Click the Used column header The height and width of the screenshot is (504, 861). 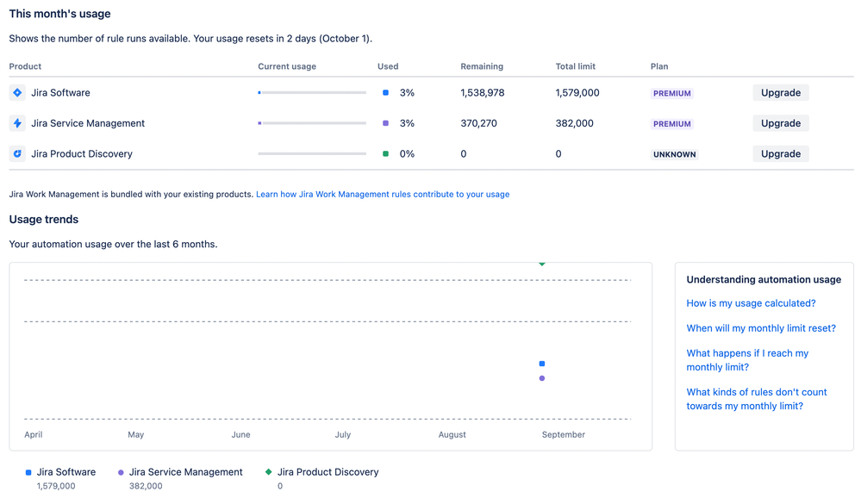click(388, 66)
